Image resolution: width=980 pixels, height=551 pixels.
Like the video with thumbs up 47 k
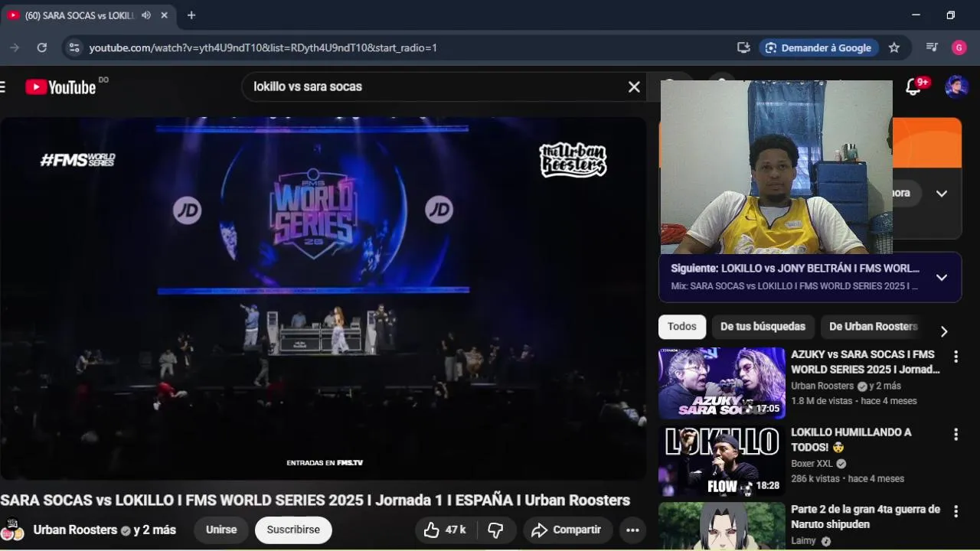[x=446, y=530]
